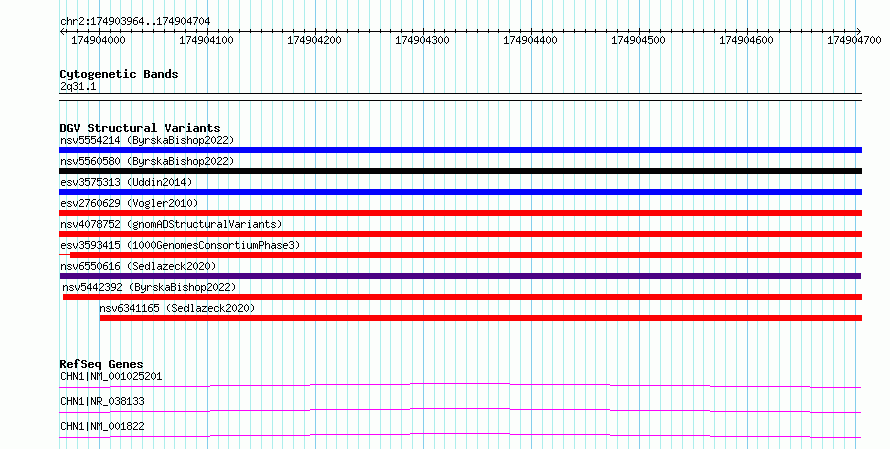Open variant label nsv6341165 (Sedlazeck2020)
Viewport: 890px width, 449px height.
177,308
